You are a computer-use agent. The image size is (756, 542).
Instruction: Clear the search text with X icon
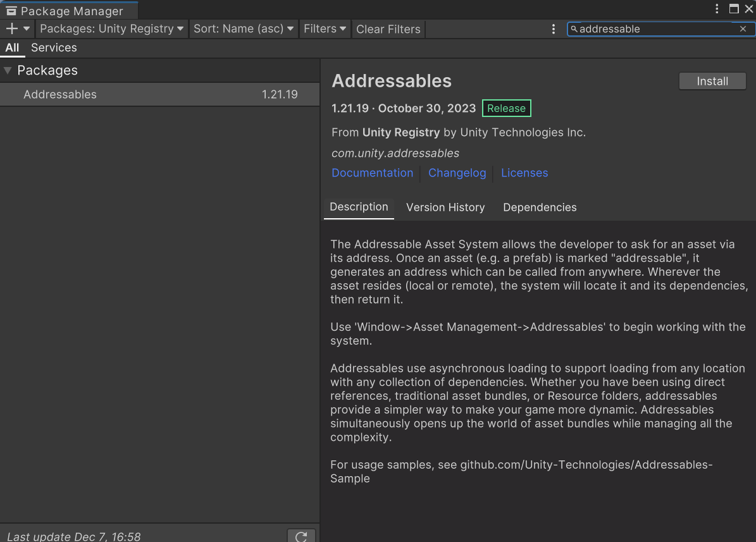(743, 29)
